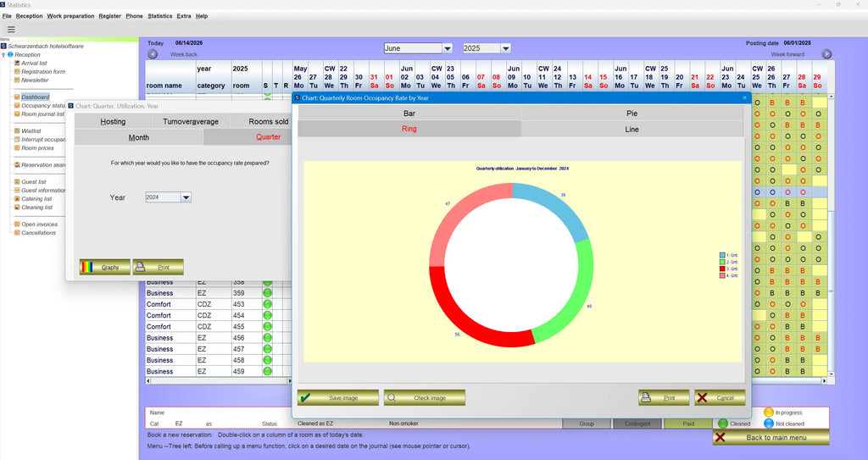Click the Guest information tree icon
The height and width of the screenshot is (460, 868).
pos(17,190)
